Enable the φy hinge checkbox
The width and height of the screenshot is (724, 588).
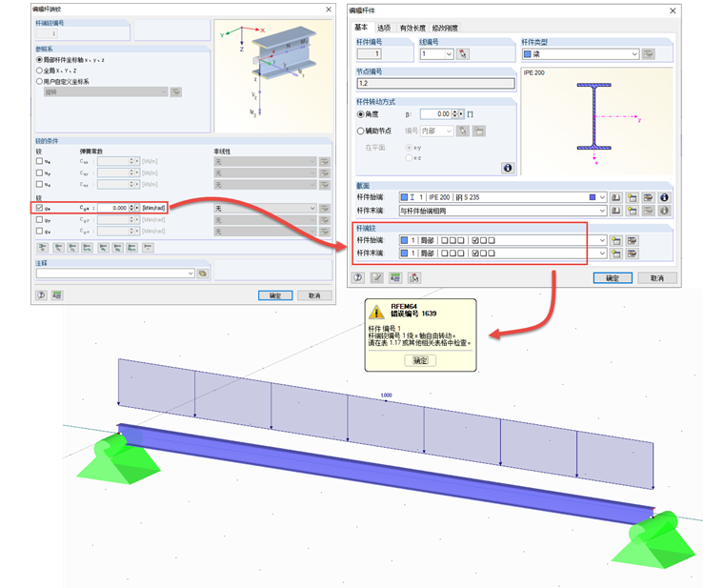39,220
